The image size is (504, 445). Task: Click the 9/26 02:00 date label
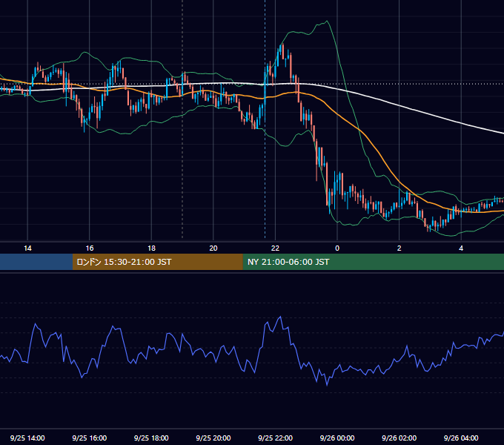(399, 438)
